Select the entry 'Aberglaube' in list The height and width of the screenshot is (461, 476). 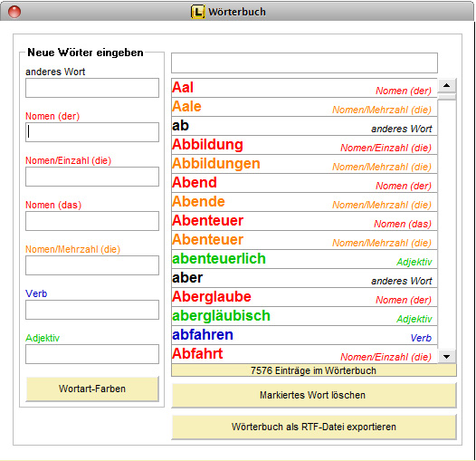tap(304, 297)
